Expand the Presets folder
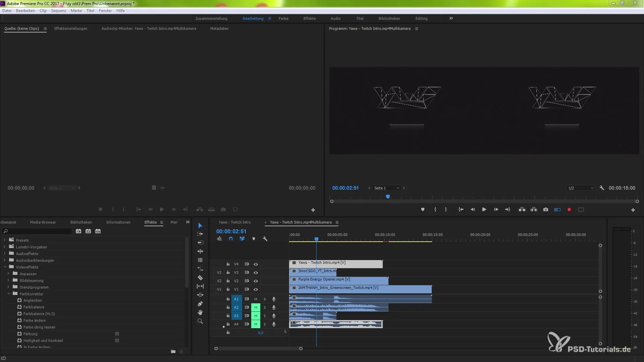The height and width of the screenshot is (362, 644). tap(4, 240)
